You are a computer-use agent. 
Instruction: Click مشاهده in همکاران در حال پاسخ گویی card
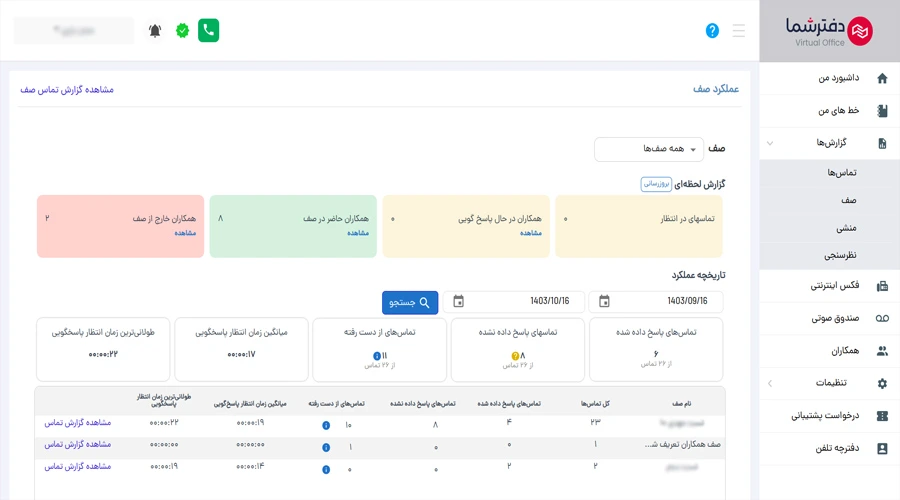click(x=530, y=232)
